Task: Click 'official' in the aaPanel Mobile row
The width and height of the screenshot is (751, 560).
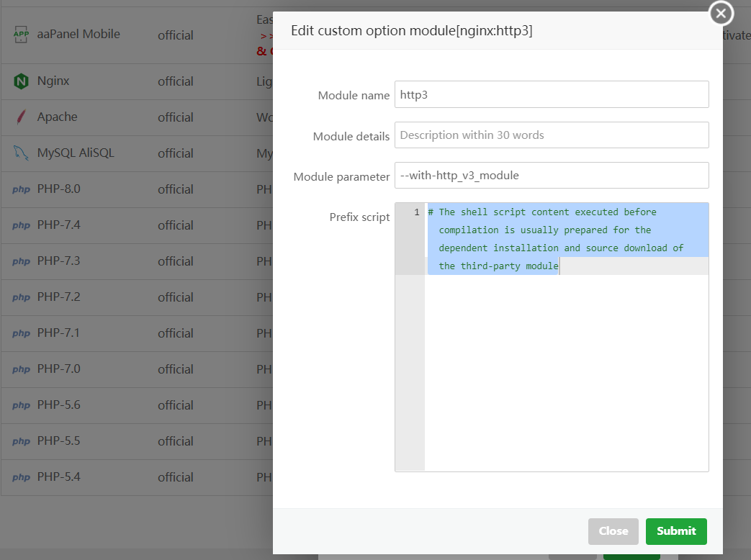Action: (x=175, y=35)
